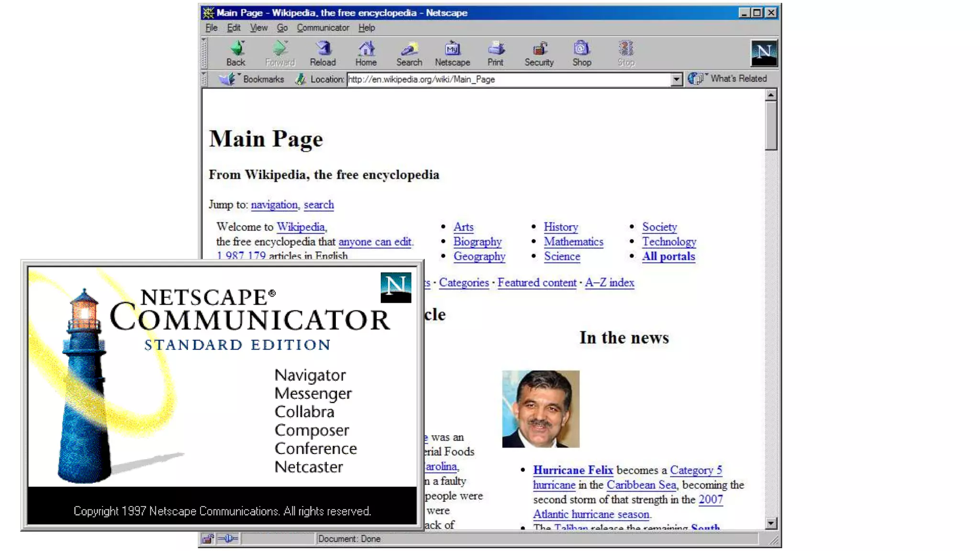Open the View menu
Viewport: 980px width, 551px height.
(x=258, y=28)
